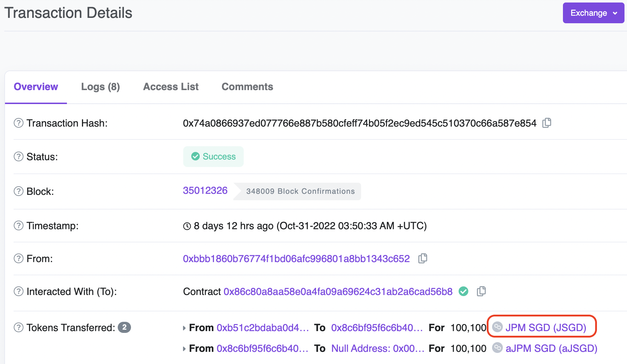The height and width of the screenshot is (364, 627).
Task: Open second row sender 0x8c6bf95f6c6b40… link
Action: 263,348
